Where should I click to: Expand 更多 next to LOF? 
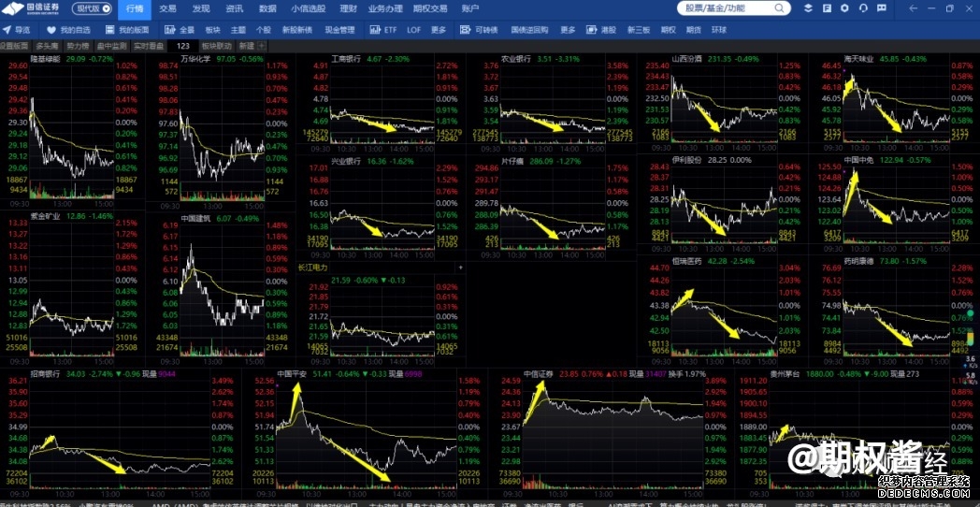click(439, 29)
